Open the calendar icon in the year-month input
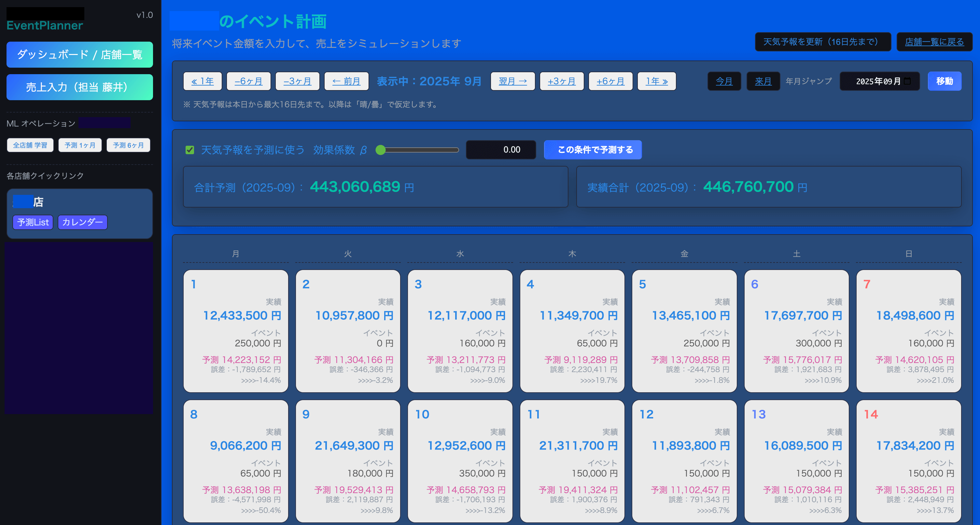Screen dimensions: 980x525 (x=907, y=81)
